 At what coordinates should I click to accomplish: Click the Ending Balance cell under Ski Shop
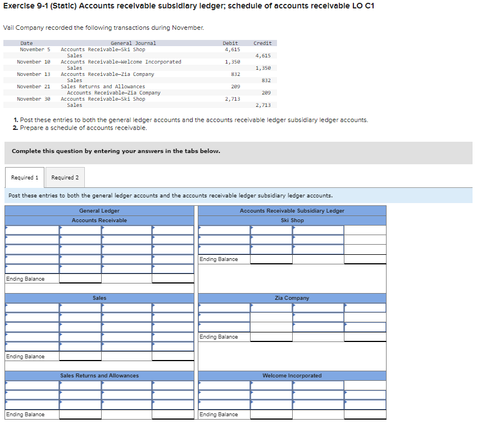(271, 259)
